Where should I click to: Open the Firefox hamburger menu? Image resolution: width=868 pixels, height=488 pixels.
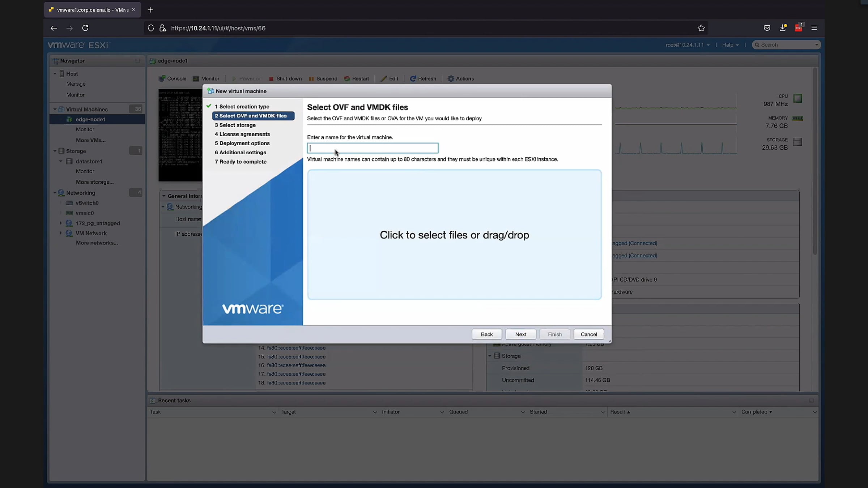(814, 28)
